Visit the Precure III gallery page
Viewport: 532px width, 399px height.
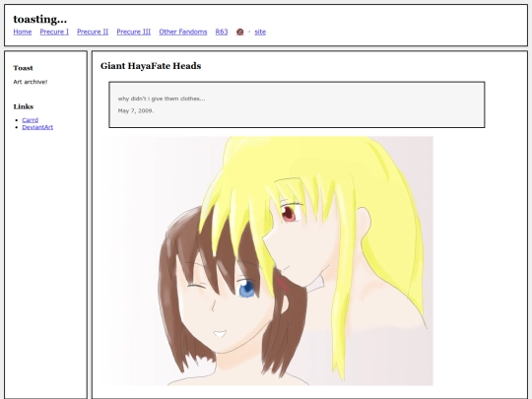[x=134, y=32]
